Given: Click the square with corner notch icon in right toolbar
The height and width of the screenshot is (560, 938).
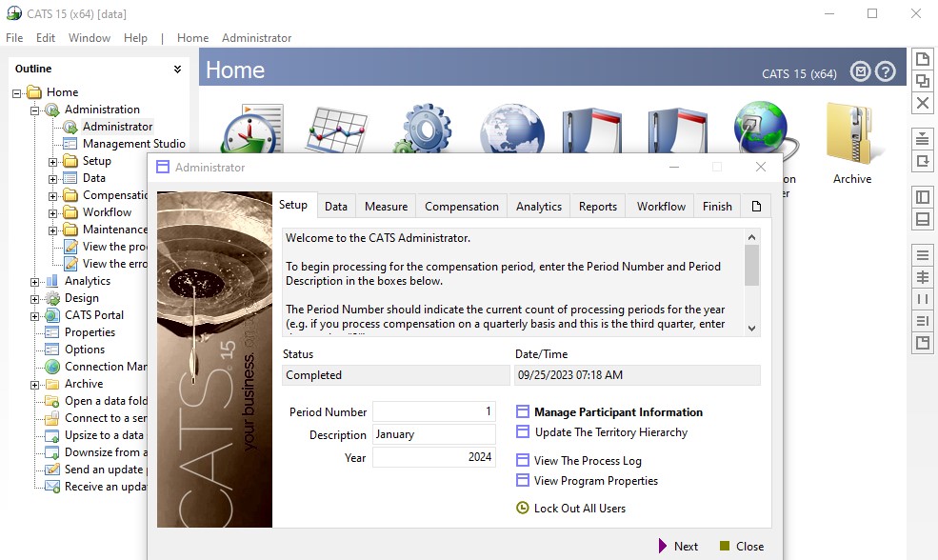Looking at the screenshot, I should (923, 343).
